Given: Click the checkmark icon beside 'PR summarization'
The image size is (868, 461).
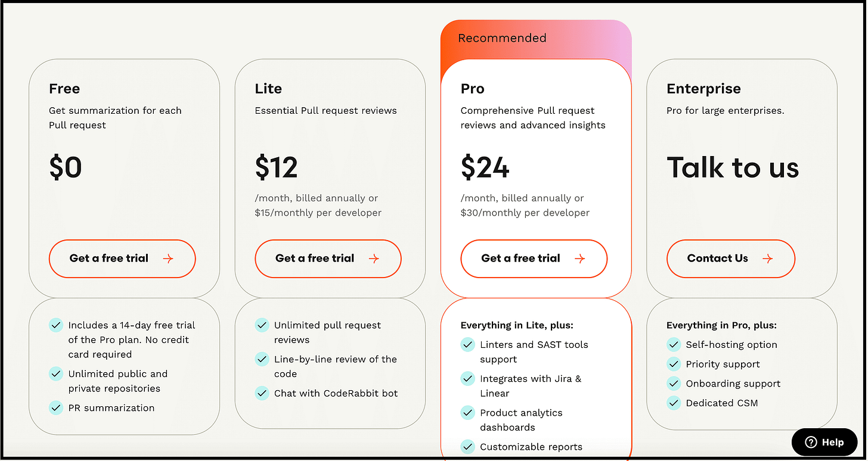Looking at the screenshot, I should (55, 407).
